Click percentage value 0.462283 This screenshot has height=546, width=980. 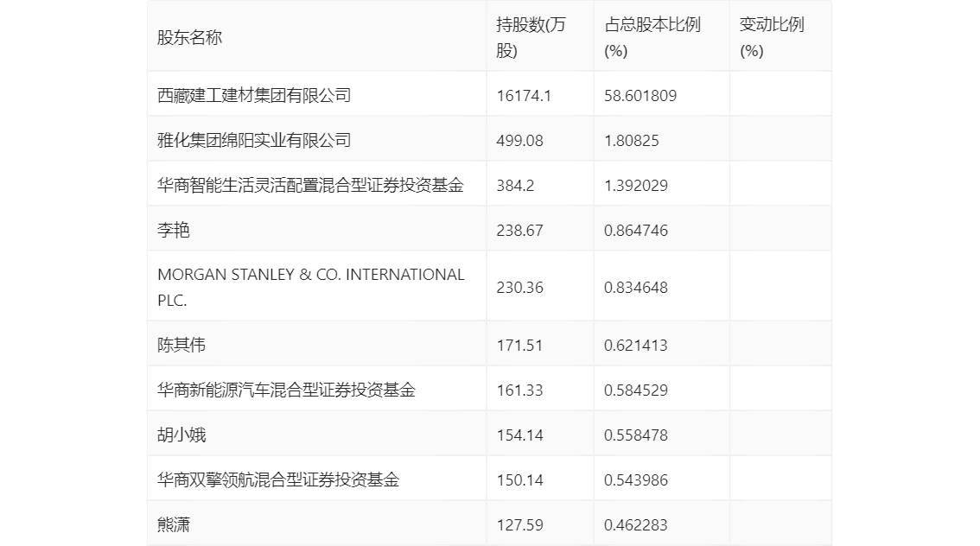pyautogui.click(x=636, y=525)
